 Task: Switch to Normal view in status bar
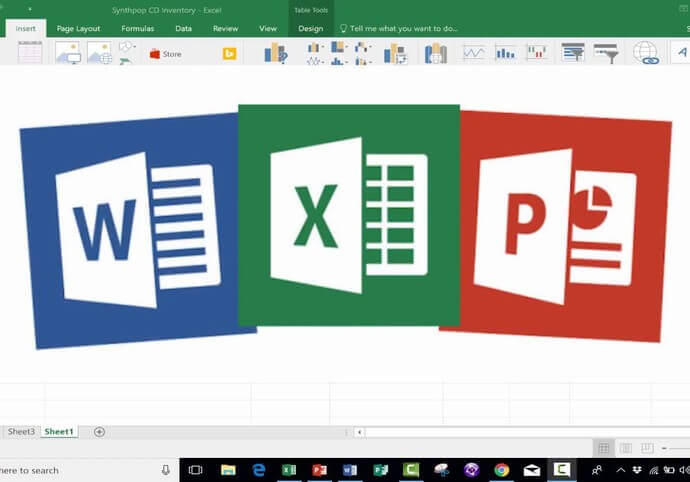604,449
